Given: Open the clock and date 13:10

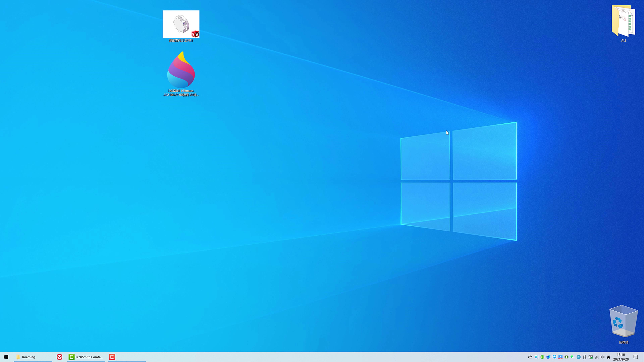Looking at the screenshot, I should pos(621,357).
